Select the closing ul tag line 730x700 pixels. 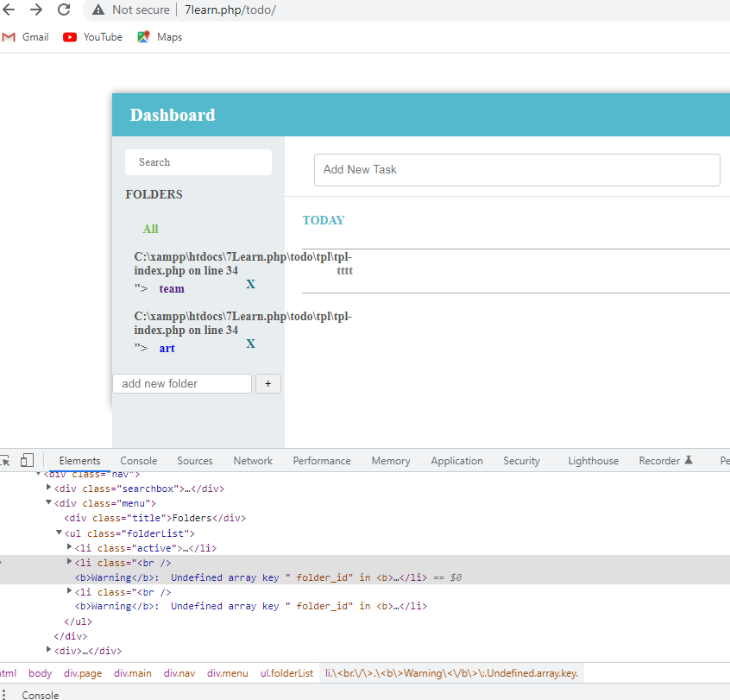pyautogui.click(x=79, y=621)
